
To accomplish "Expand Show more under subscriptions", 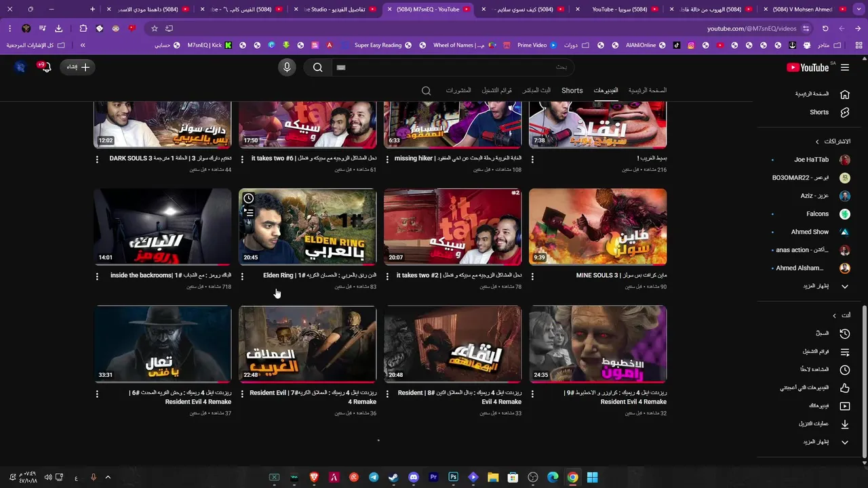I will [x=825, y=286].
